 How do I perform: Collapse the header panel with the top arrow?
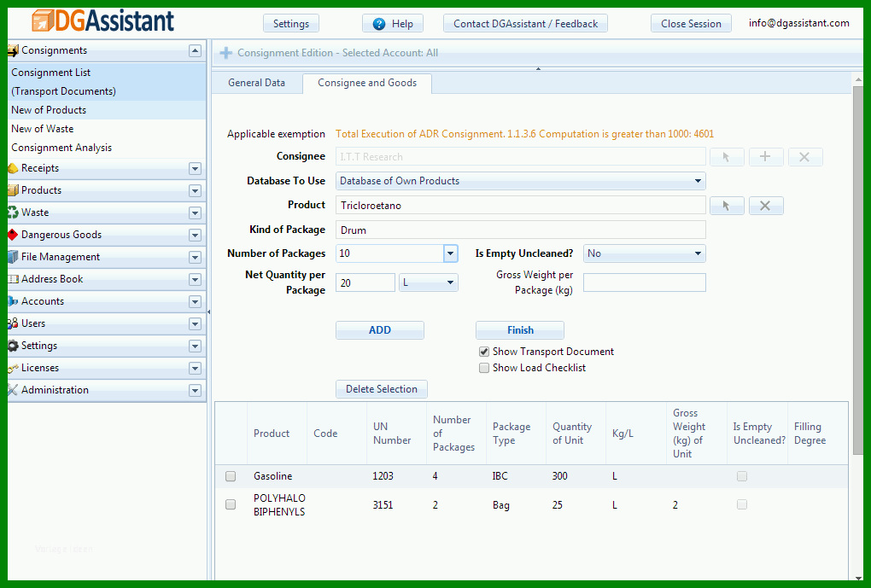[538, 69]
